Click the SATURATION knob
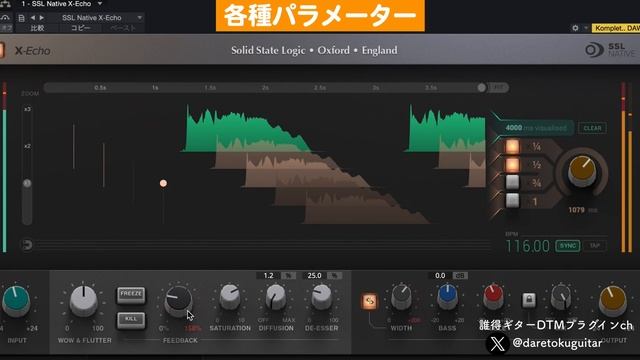This screenshot has height=360, width=640. (x=230, y=297)
